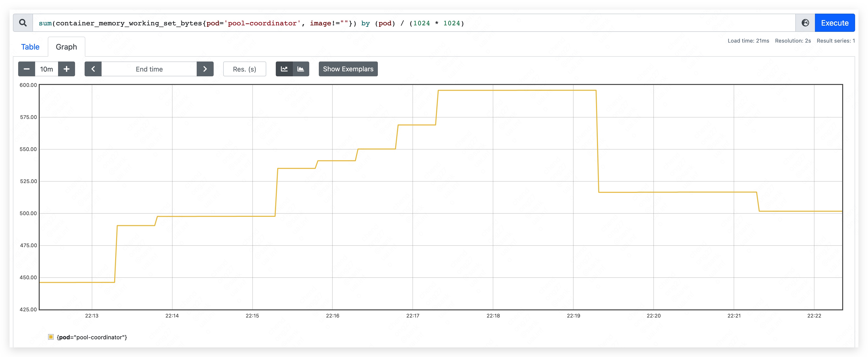Go to the next end time

pos(205,69)
